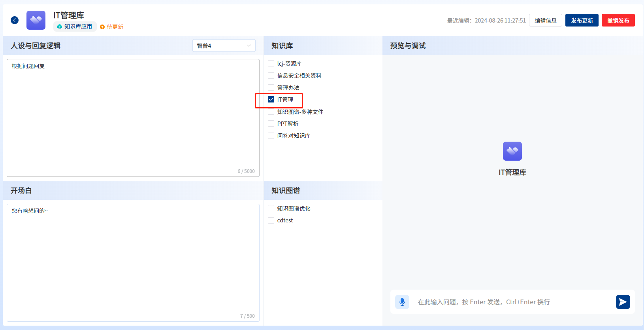Screen dimensions: 644x330
Task: Enable the lcj-资源库 checkbox
Action: pyautogui.click(x=271, y=64)
